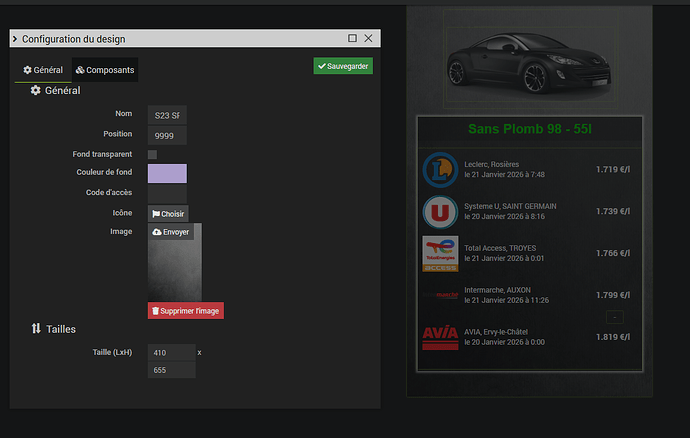The width and height of the screenshot is (690, 438).
Task: Choose an icon with the Choisir button
Action: tap(168, 214)
